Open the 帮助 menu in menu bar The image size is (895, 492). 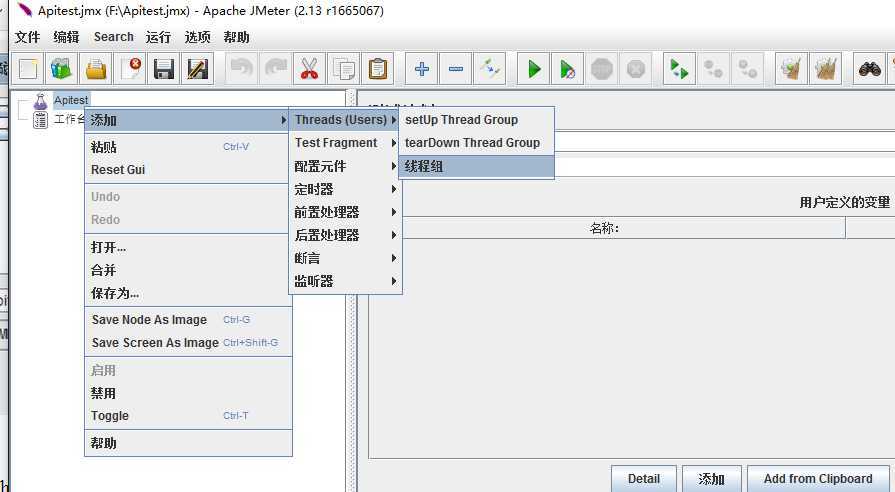point(236,37)
